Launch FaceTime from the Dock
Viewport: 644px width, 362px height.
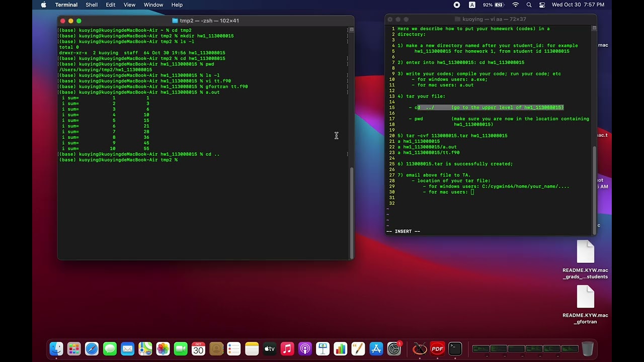[x=181, y=348]
